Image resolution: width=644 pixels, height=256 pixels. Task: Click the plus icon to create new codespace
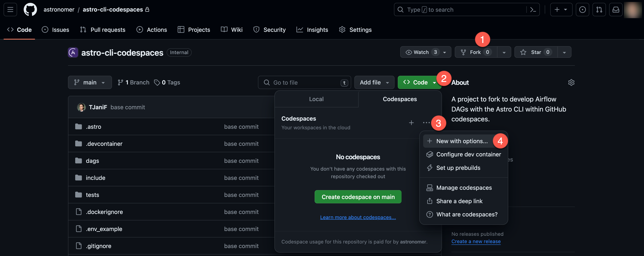click(411, 123)
